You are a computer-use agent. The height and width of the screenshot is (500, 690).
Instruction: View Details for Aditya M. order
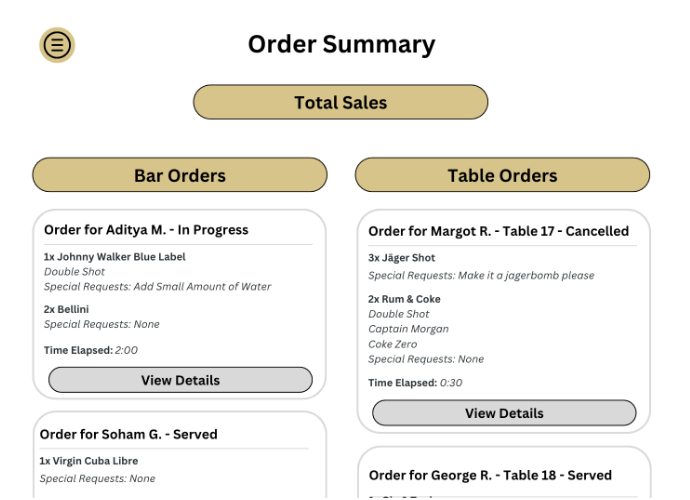click(180, 380)
